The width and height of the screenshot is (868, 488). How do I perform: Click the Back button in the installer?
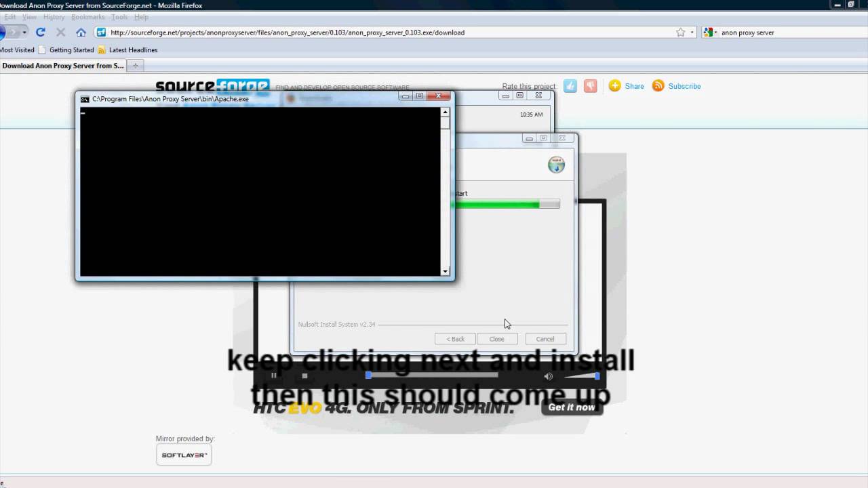(x=455, y=339)
